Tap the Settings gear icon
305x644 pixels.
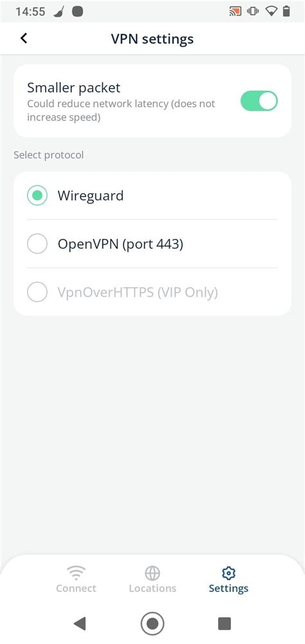[x=228, y=573]
